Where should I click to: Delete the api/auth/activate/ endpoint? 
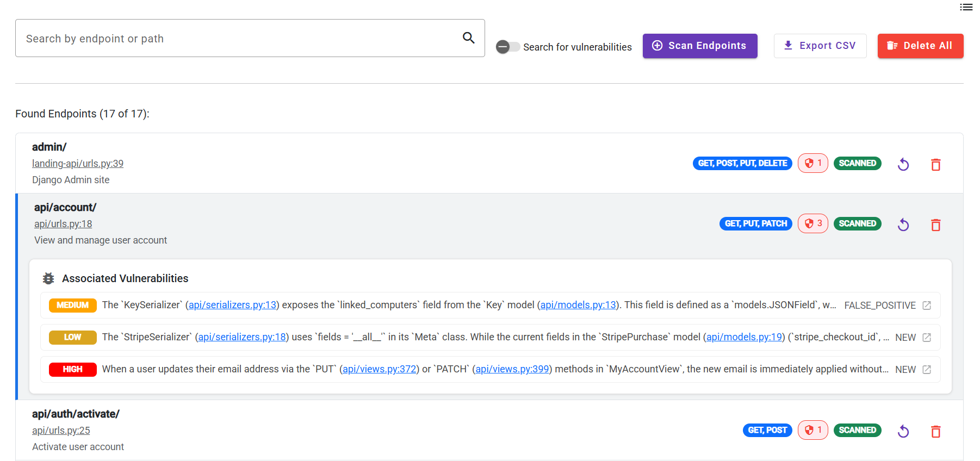(x=935, y=431)
